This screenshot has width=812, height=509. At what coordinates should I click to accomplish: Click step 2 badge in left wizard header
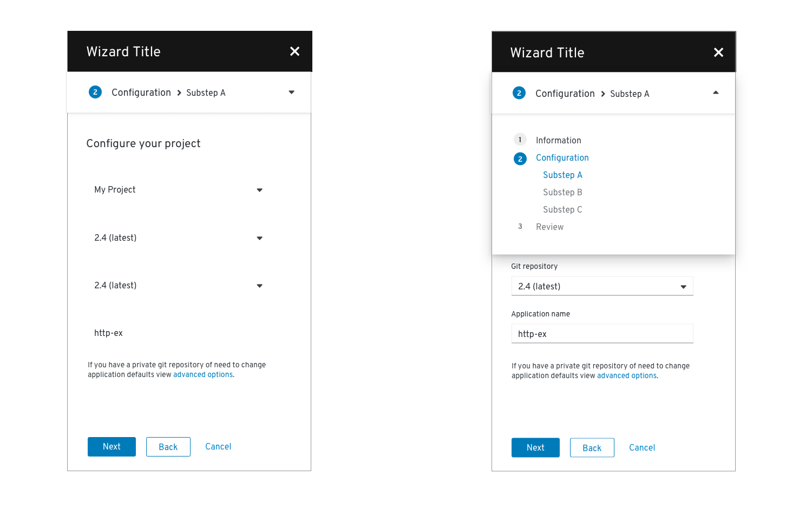[x=95, y=92]
